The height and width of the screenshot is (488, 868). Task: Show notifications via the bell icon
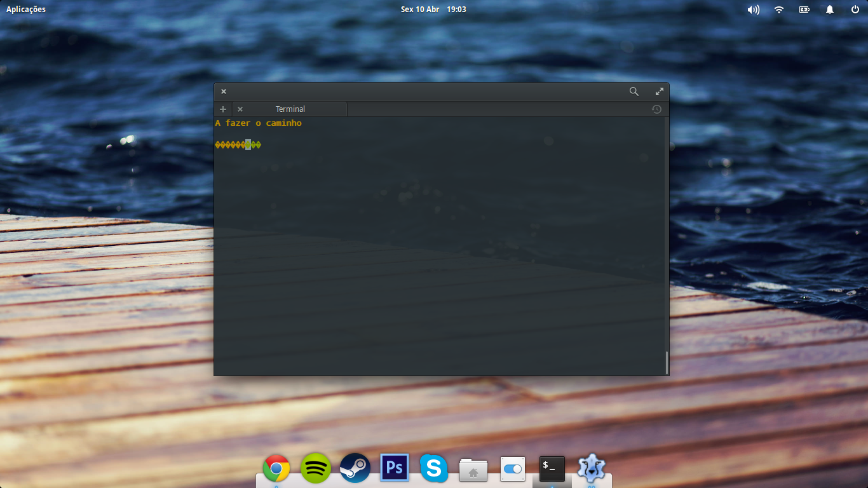(x=830, y=10)
